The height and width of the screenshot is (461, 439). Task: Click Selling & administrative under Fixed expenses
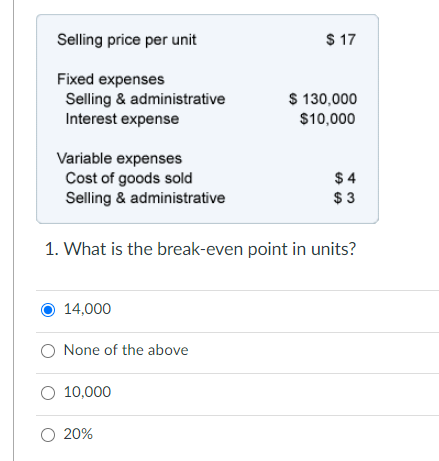pyautogui.click(x=145, y=99)
